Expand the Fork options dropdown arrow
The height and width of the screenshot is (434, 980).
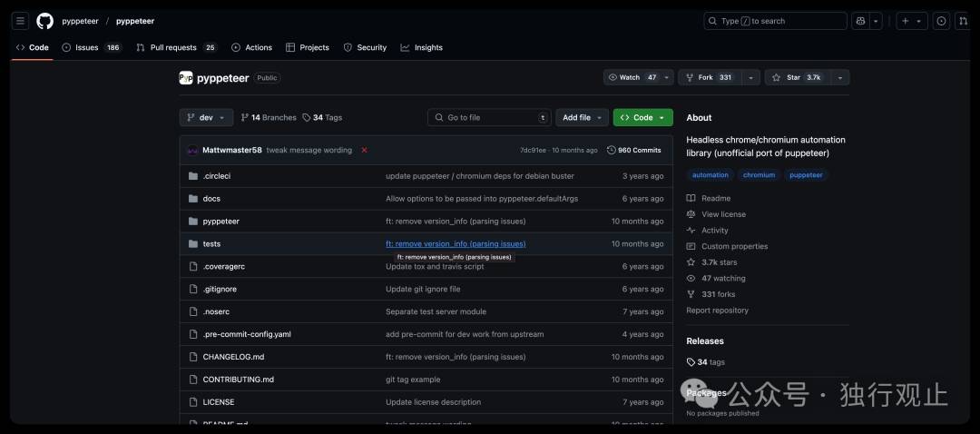point(751,77)
